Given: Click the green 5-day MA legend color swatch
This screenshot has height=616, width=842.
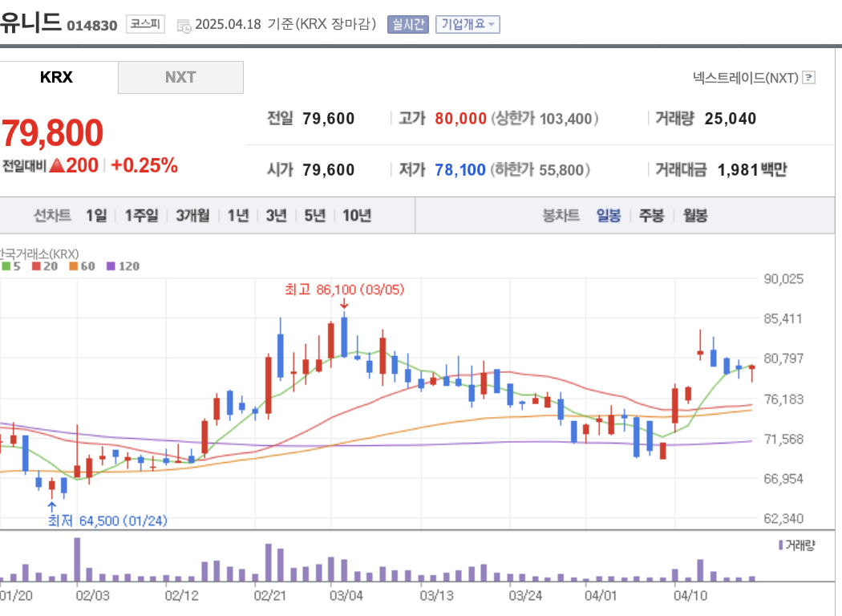Looking at the screenshot, I should pos(6,266).
